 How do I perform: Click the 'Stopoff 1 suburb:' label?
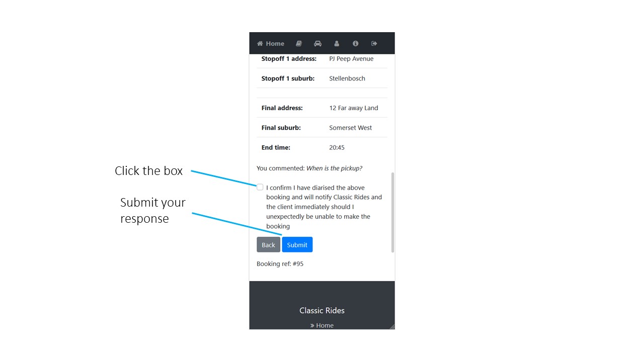pos(288,78)
